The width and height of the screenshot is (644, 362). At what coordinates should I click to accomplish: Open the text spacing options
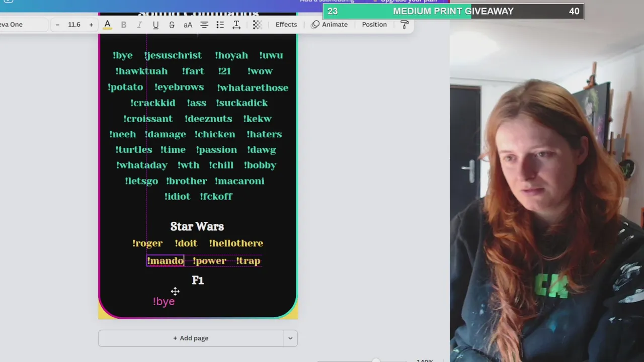tap(236, 25)
